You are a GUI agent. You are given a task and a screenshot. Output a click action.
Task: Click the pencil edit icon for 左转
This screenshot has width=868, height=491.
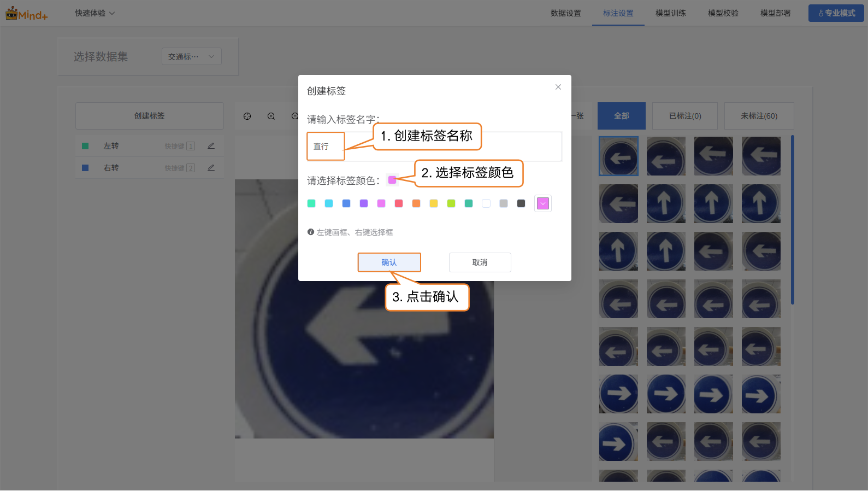211,146
